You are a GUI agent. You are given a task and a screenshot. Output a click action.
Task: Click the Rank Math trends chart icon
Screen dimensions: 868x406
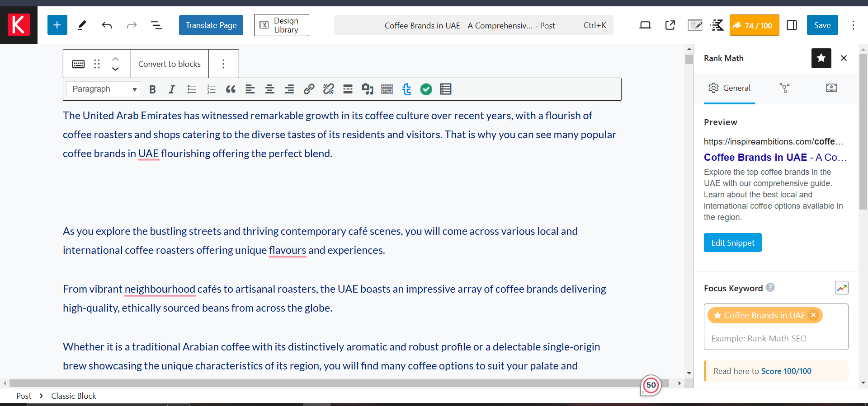(842, 288)
